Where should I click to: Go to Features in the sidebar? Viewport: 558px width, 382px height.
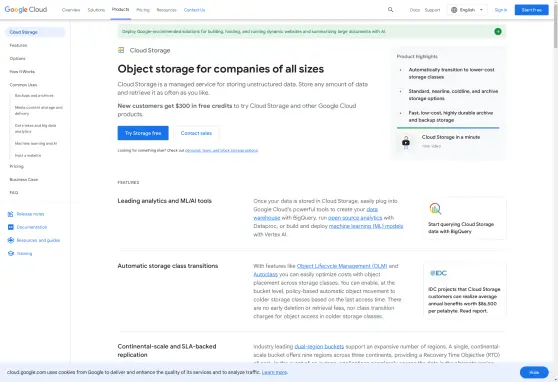[19, 45]
